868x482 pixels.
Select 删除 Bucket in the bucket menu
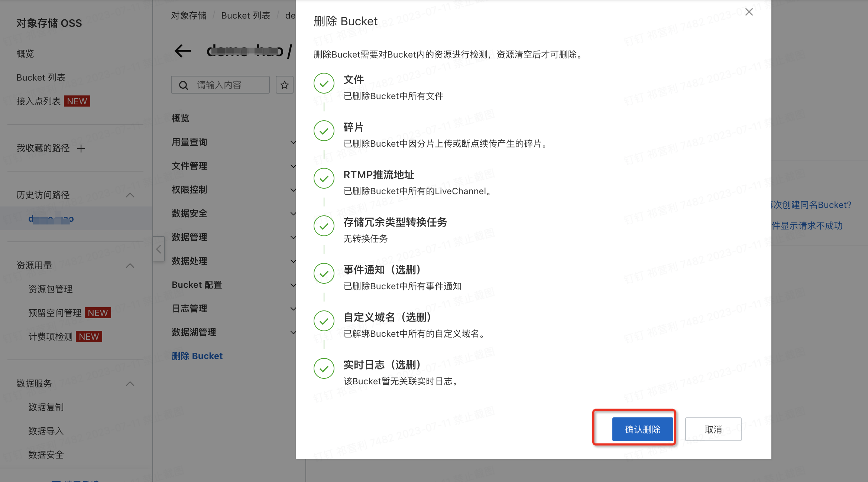click(197, 356)
